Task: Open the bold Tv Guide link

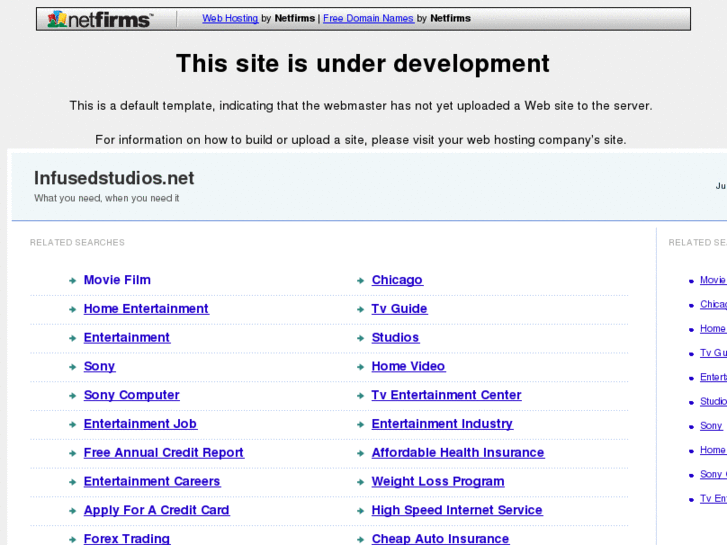Action: [x=400, y=308]
